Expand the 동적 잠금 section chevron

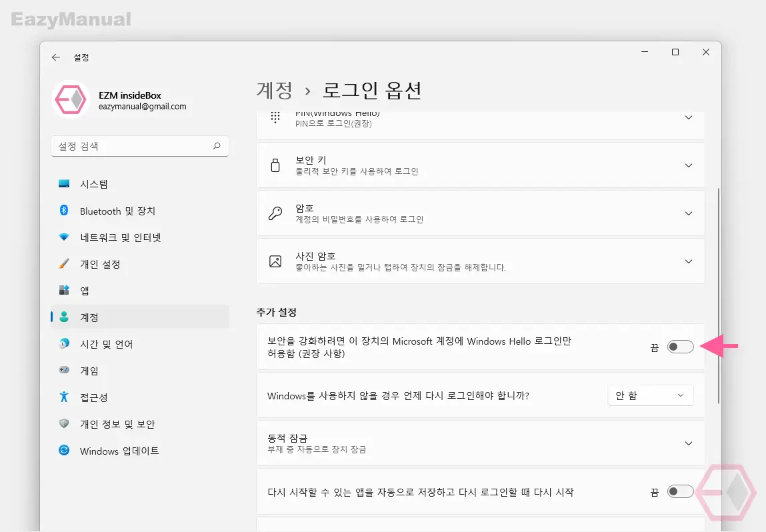click(x=688, y=443)
